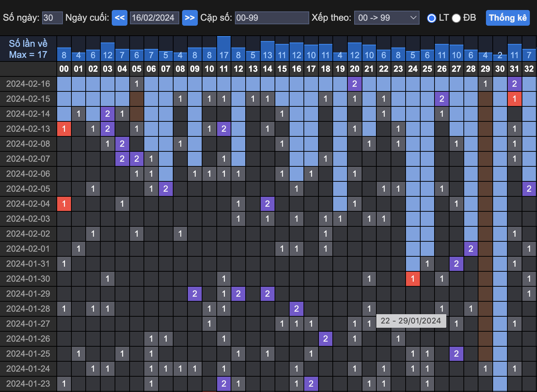The width and height of the screenshot is (537, 392).
Task: Click the Cặp số range field
Action: pos(272,18)
